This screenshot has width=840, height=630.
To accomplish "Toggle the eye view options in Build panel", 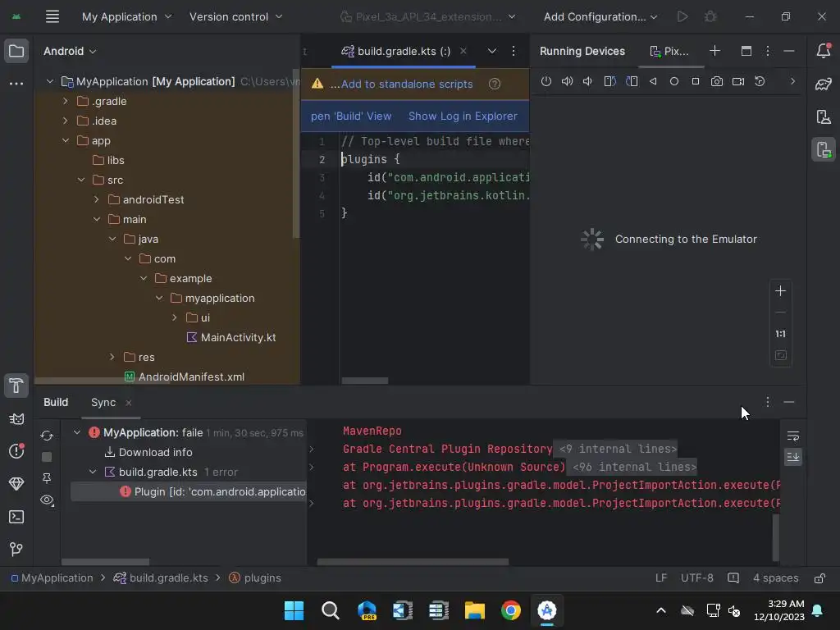I will point(47,500).
